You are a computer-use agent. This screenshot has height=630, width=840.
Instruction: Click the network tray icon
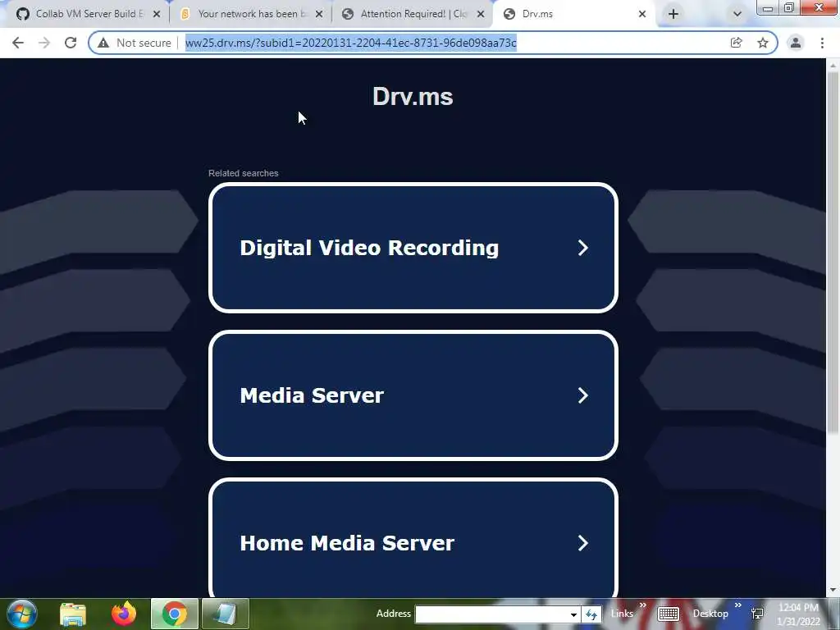(757, 614)
